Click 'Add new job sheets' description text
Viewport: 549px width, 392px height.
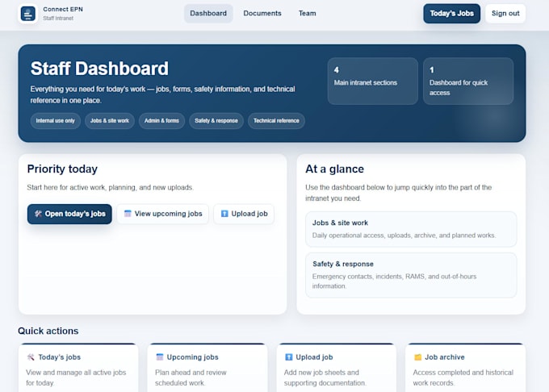click(x=325, y=377)
